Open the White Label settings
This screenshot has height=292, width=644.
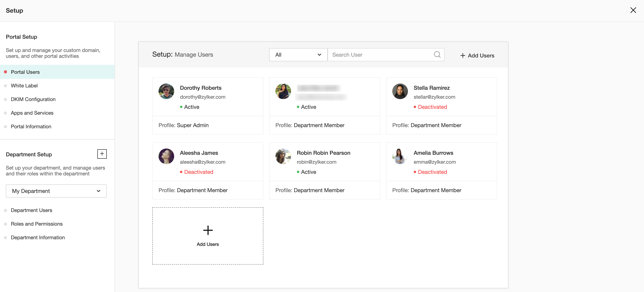tap(24, 86)
